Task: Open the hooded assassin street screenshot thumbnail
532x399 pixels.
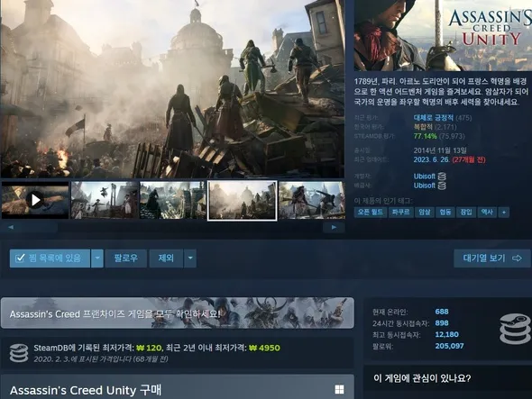Action: [x=173, y=200]
